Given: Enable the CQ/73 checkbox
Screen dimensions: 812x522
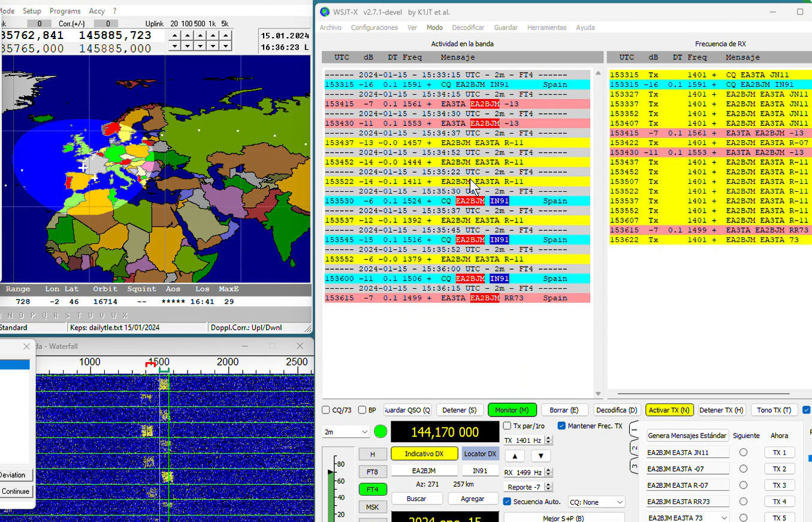Looking at the screenshot, I should pyautogui.click(x=326, y=410).
